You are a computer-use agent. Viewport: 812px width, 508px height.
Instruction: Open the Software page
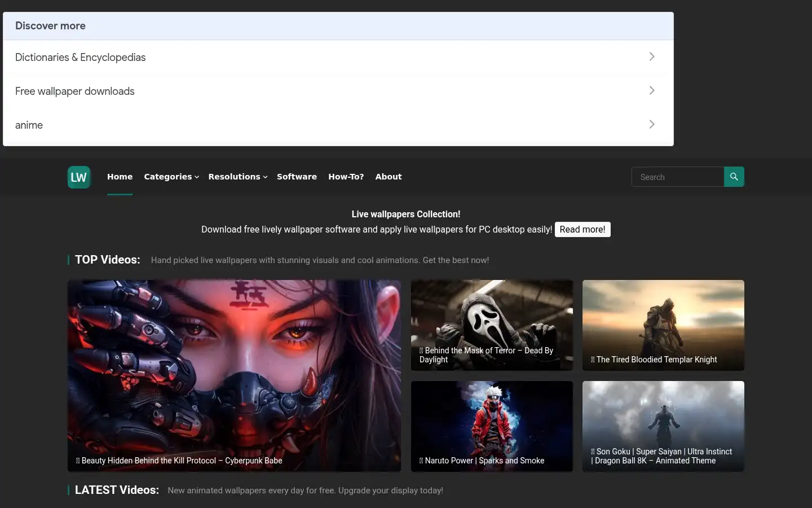click(297, 177)
